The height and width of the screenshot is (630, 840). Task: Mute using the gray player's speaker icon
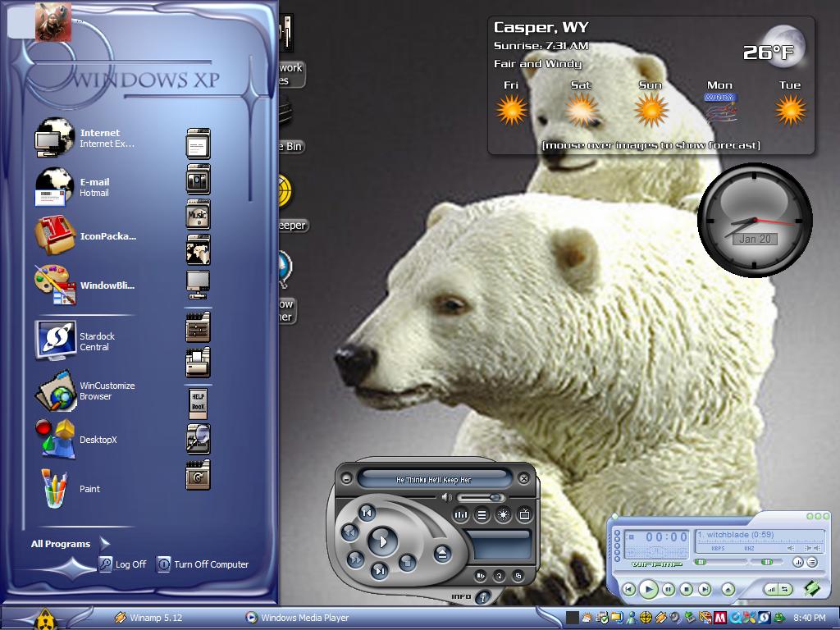446,498
